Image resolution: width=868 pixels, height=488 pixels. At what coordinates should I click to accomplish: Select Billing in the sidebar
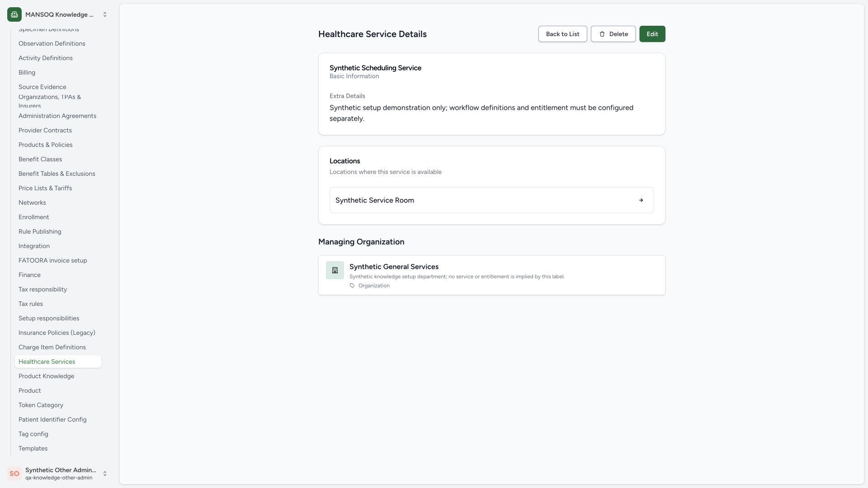pyautogui.click(x=58, y=72)
